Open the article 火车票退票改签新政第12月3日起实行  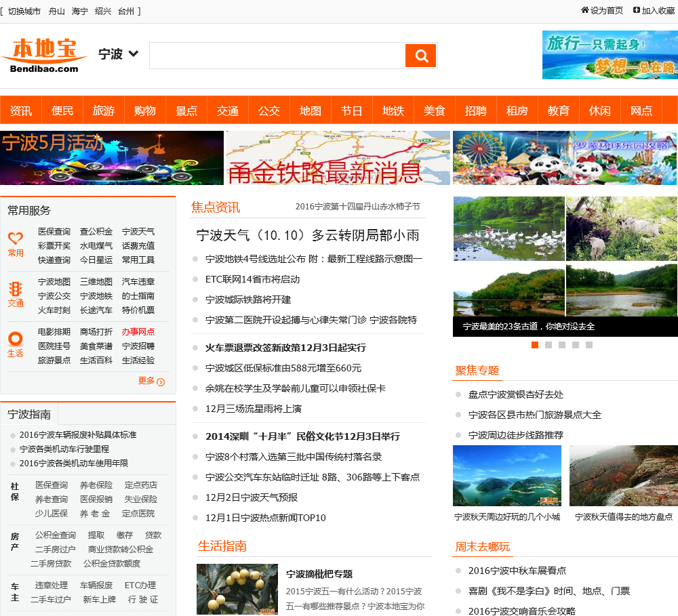(286, 348)
